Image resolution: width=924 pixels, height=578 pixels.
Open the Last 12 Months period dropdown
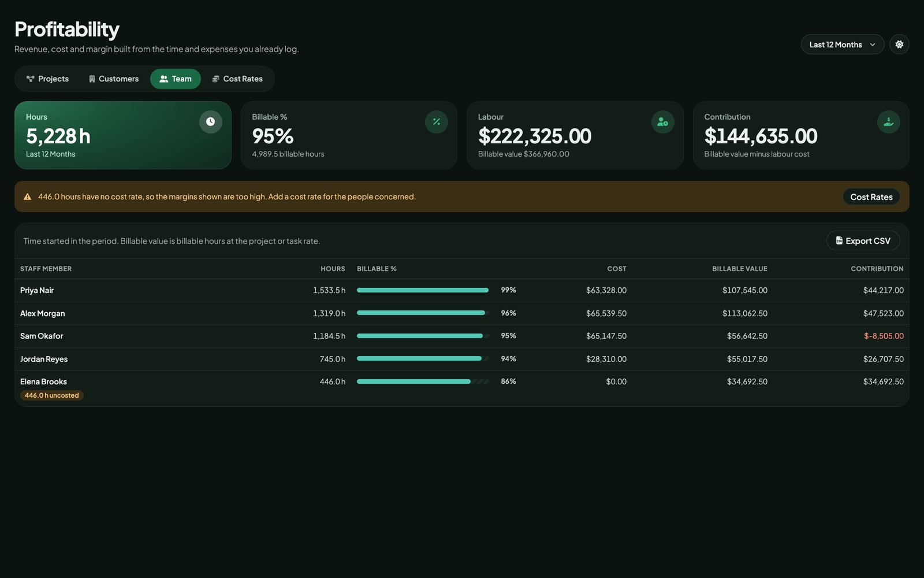coord(842,45)
